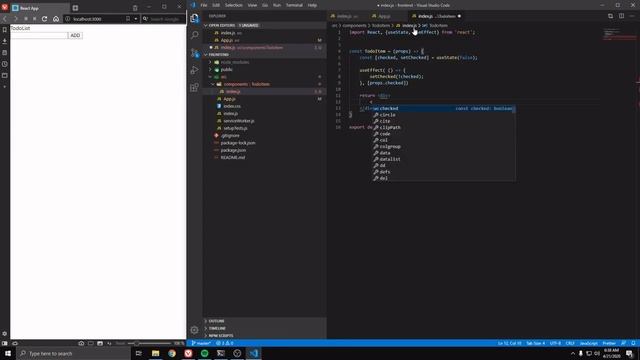
Task: Click the master git branch in status bar
Action: [x=201, y=343]
